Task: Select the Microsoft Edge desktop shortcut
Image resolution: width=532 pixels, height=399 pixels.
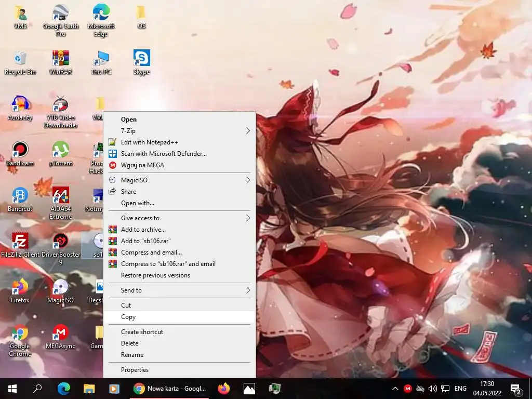Action: click(x=101, y=20)
